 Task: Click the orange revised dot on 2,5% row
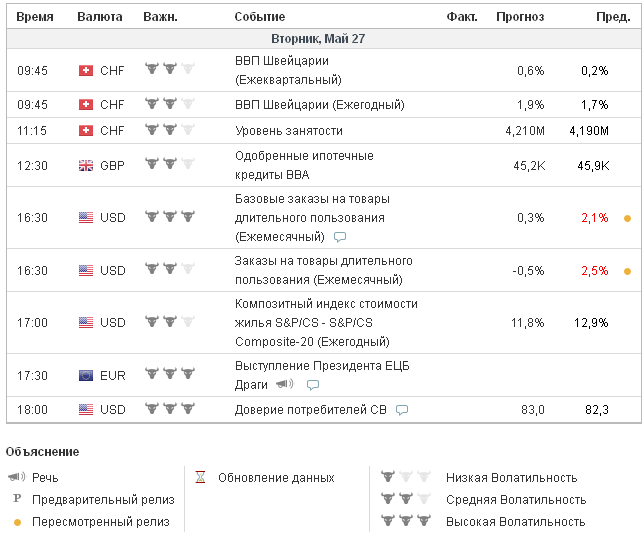[x=627, y=271]
